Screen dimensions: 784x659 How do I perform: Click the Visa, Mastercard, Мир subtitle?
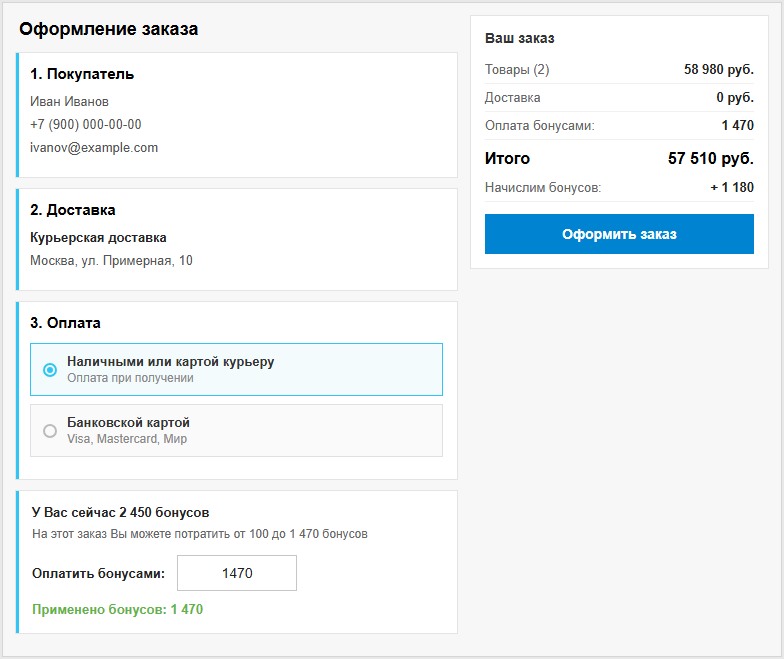[127, 439]
